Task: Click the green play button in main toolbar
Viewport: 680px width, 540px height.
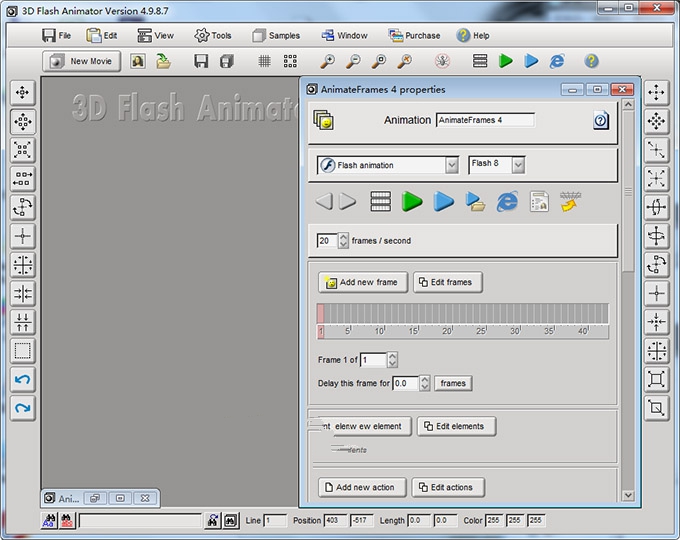Action: pyautogui.click(x=505, y=61)
